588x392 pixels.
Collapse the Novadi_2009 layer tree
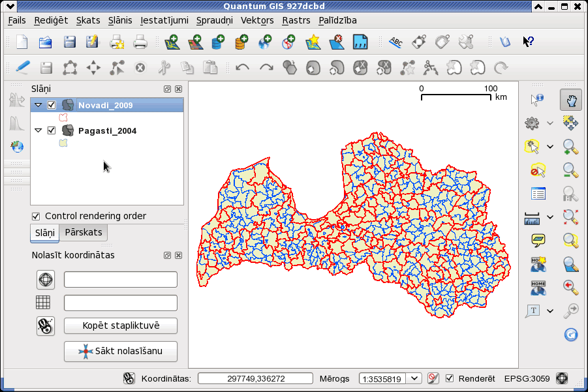tap(39, 105)
